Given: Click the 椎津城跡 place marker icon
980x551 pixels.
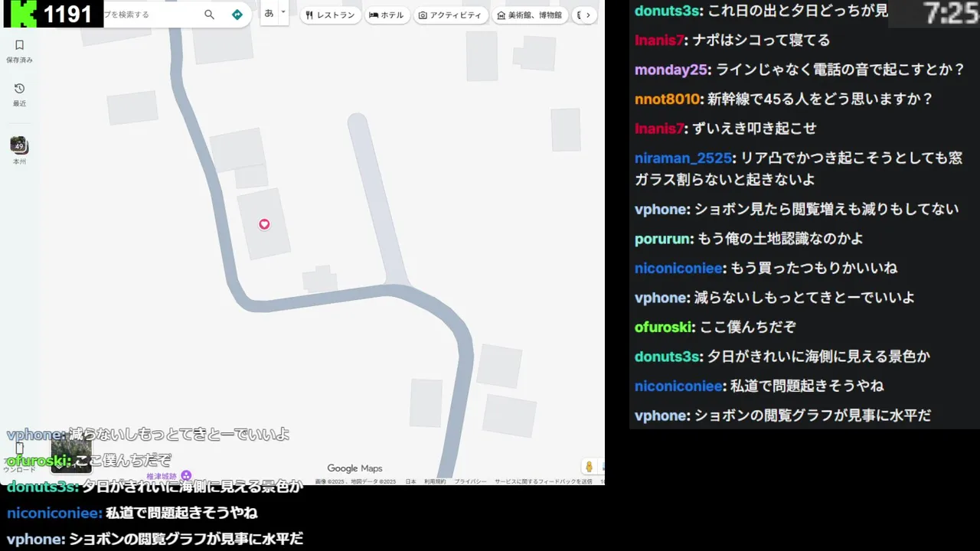Looking at the screenshot, I should tap(186, 476).
